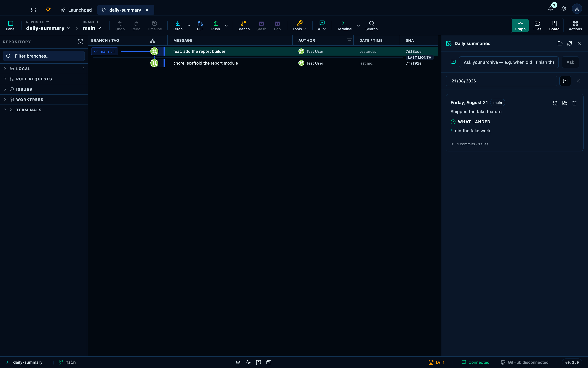
Task: Expand the Fetch options arrow
Action: coord(189,26)
